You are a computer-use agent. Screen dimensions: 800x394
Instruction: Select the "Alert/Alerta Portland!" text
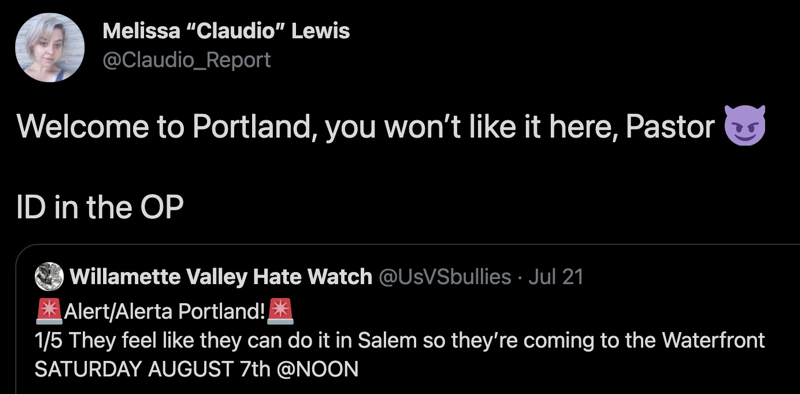[164, 312]
